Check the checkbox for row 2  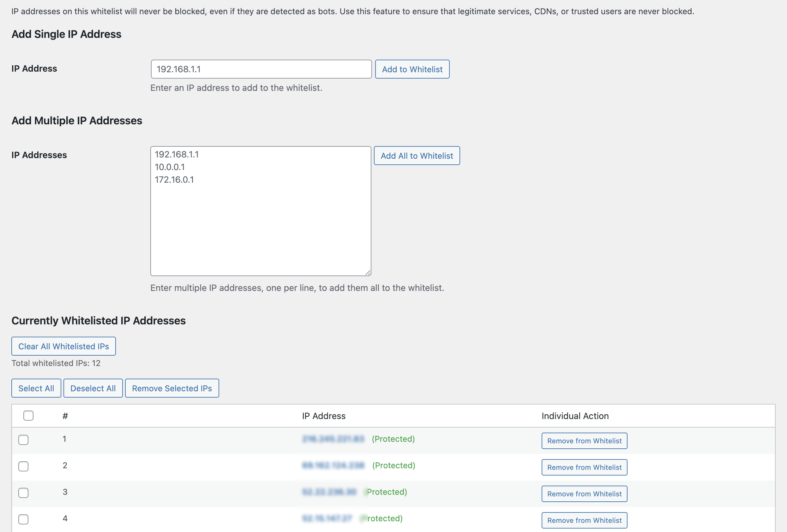point(23,466)
